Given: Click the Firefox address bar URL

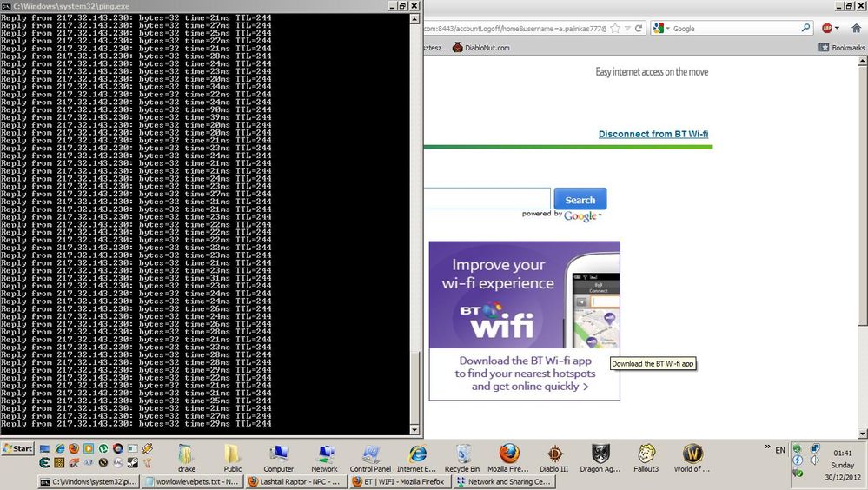Looking at the screenshot, I should coord(515,29).
